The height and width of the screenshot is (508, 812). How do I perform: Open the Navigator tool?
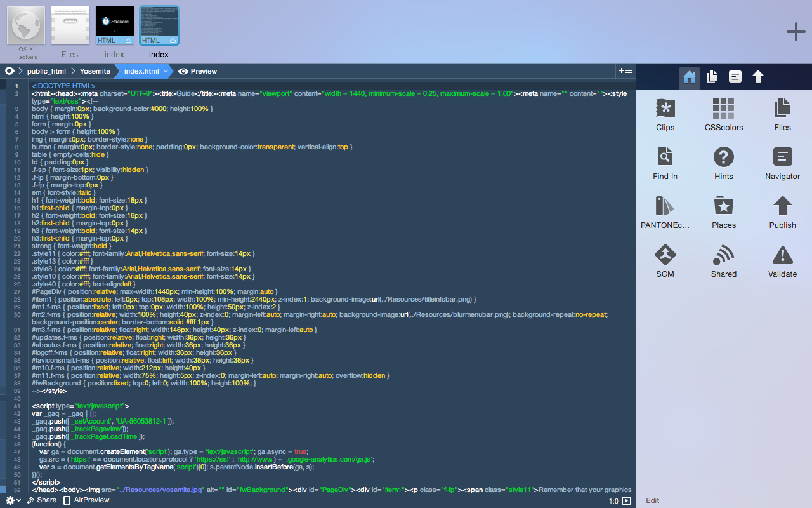click(x=782, y=164)
